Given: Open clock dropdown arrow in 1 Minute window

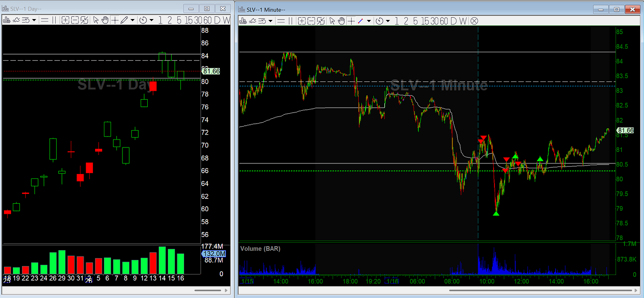Looking at the screenshot, I should 388,21.
